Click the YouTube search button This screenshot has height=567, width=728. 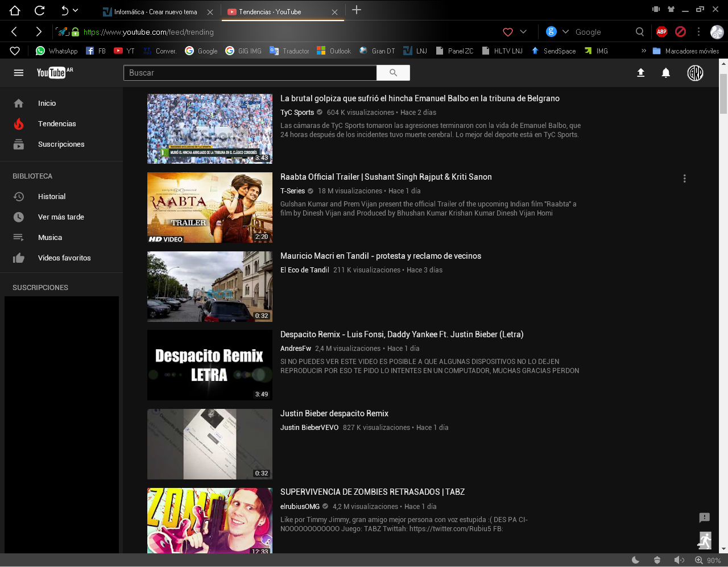(x=393, y=73)
